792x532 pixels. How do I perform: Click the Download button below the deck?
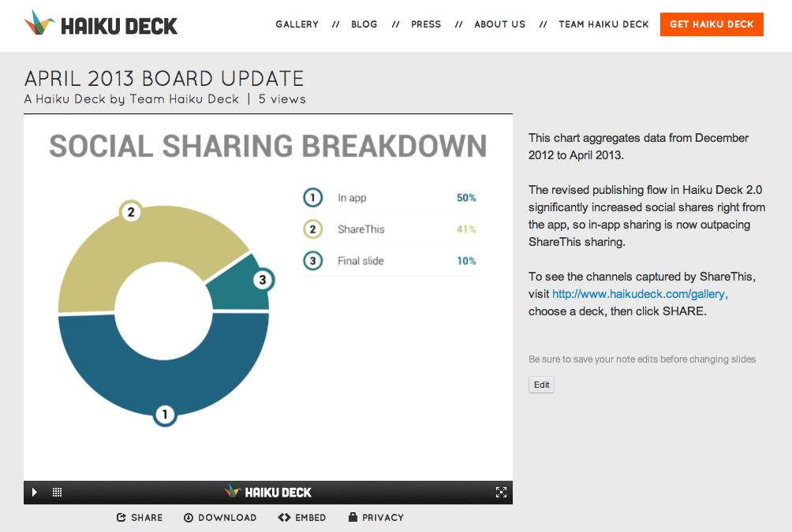point(220,517)
